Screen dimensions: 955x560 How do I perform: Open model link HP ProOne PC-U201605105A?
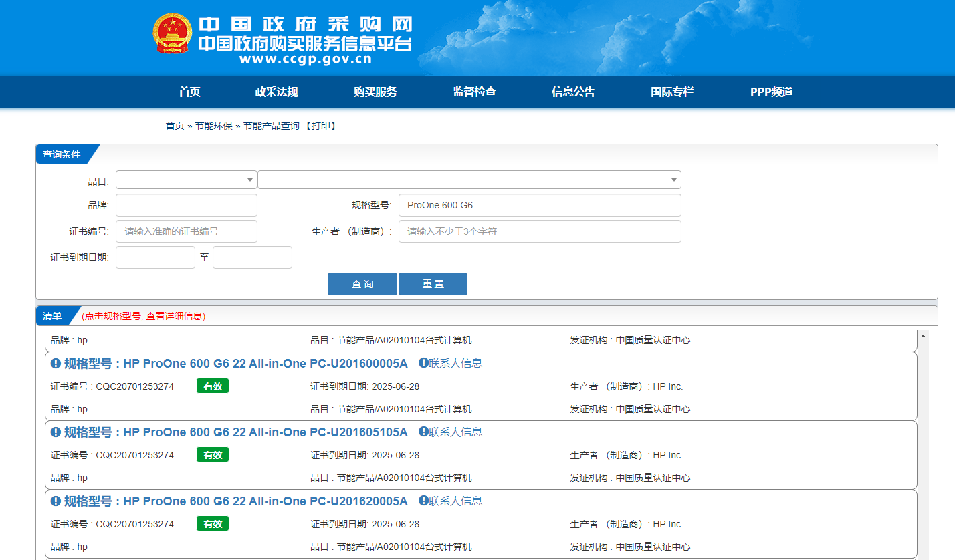tap(235, 432)
